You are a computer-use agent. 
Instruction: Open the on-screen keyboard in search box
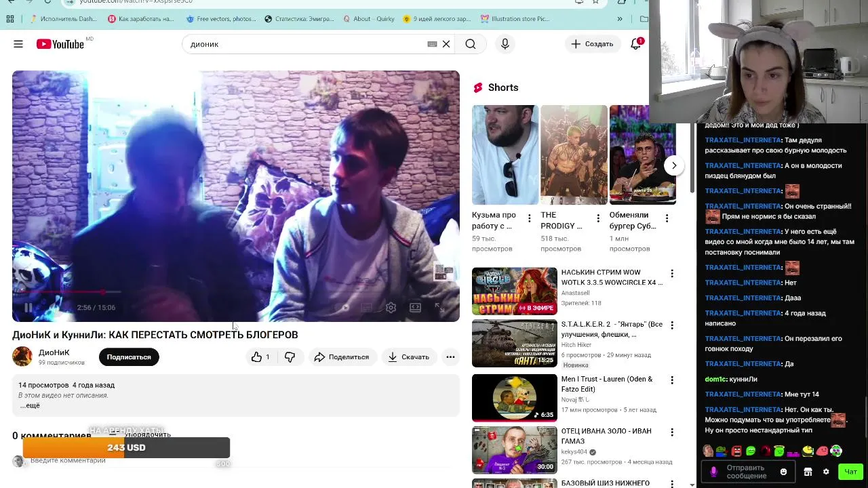coord(432,44)
